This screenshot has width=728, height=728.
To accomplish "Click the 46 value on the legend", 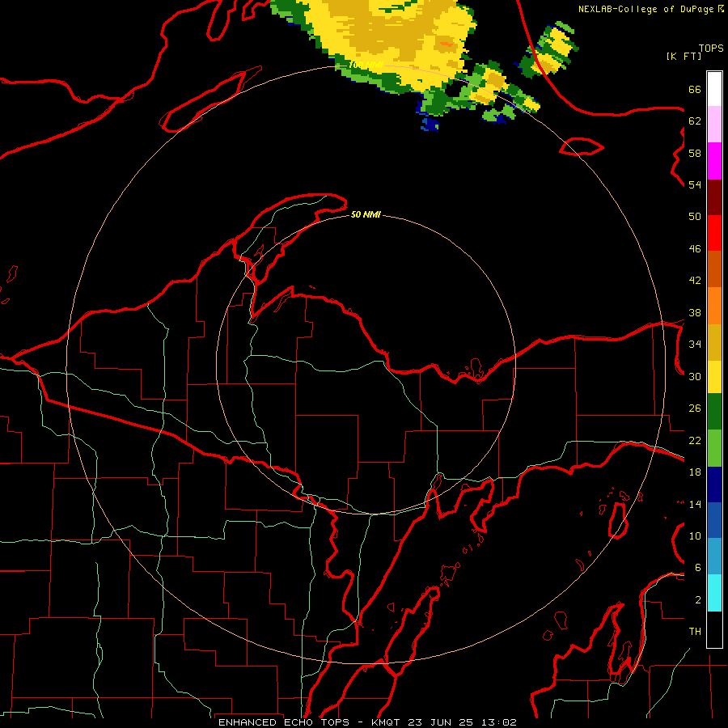I will 695,249.
